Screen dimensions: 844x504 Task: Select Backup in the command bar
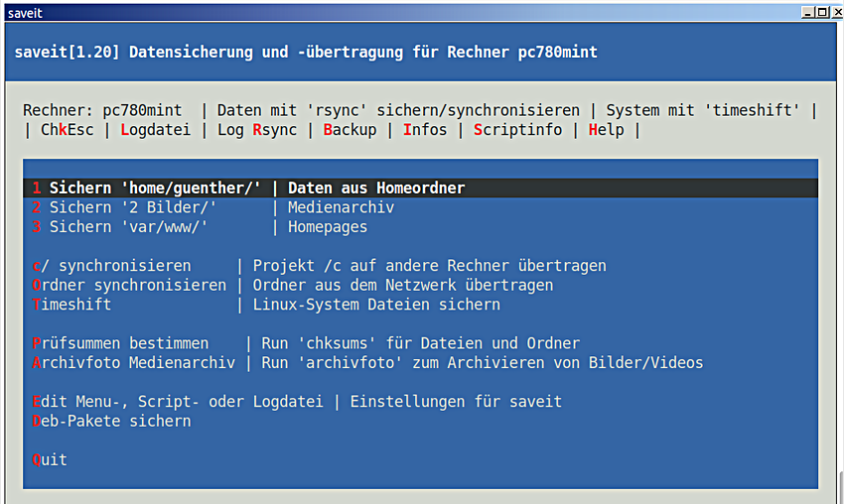coord(351,130)
